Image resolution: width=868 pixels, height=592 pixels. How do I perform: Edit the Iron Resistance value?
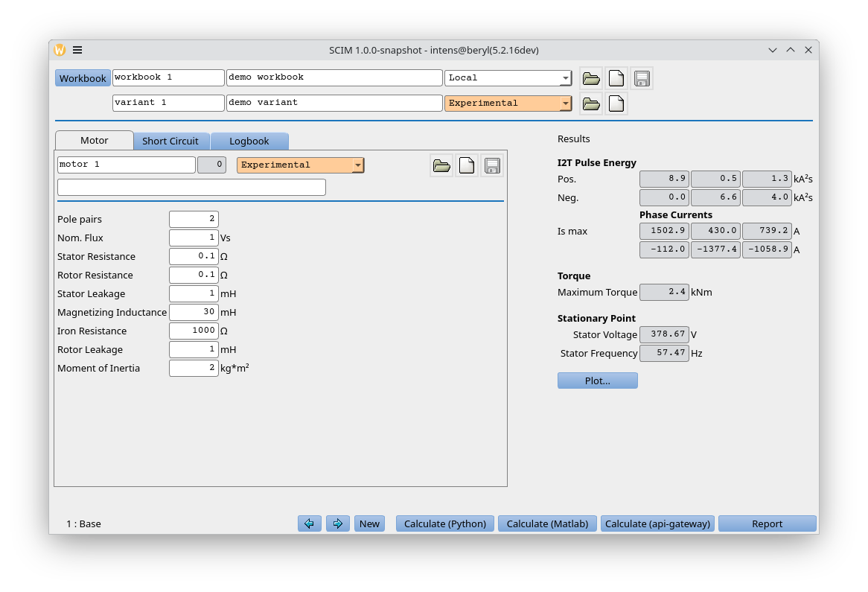point(194,331)
